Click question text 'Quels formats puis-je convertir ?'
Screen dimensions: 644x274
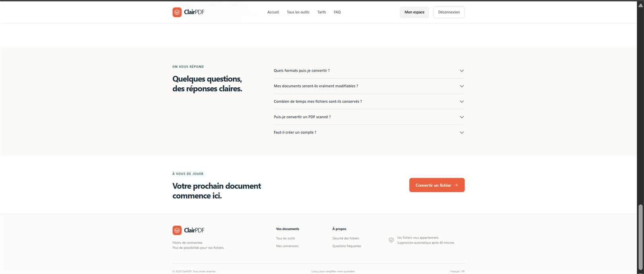coord(302,71)
